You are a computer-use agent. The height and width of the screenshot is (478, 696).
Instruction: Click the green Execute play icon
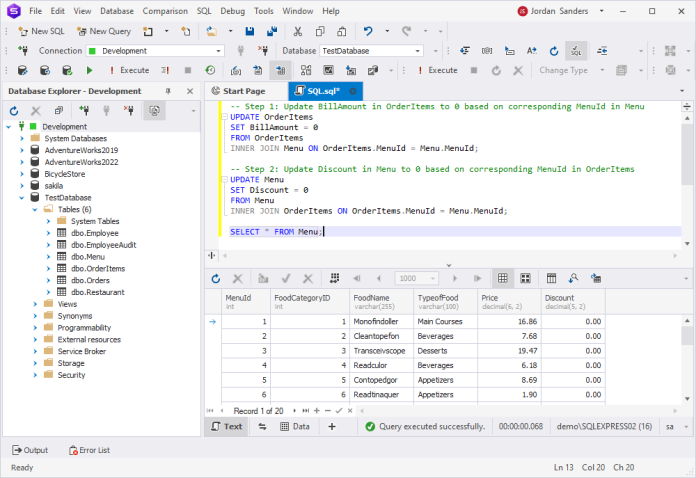pyautogui.click(x=89, y=70)
